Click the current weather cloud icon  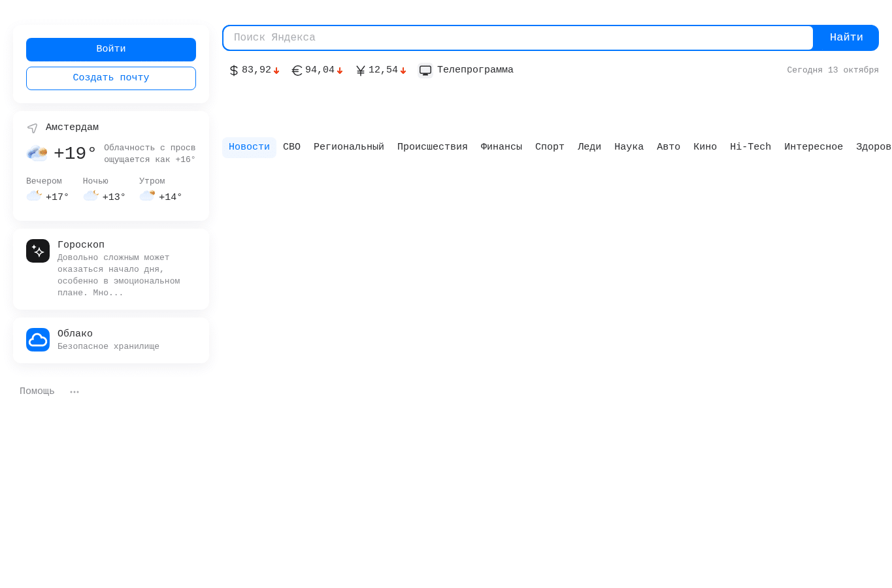click(x=37, y=154)
